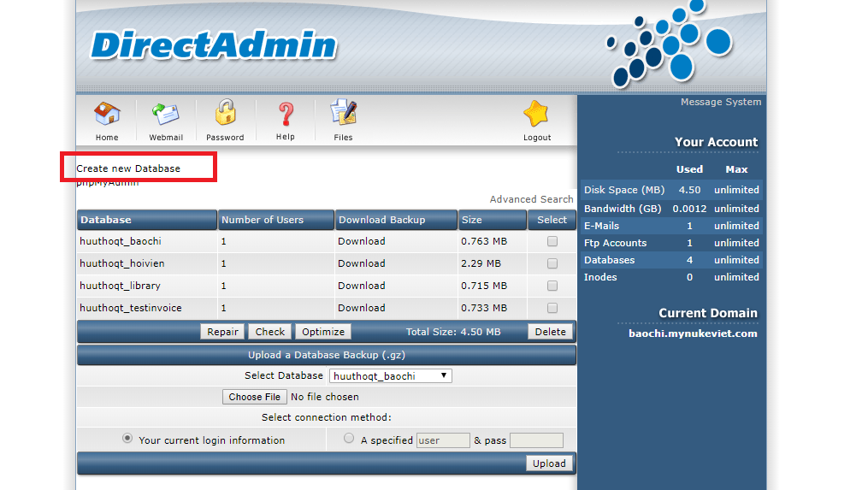Tick the checkbox for huuthoqt_baochi
Viewport: 868px width, 490px height.
tap(552, 241)
